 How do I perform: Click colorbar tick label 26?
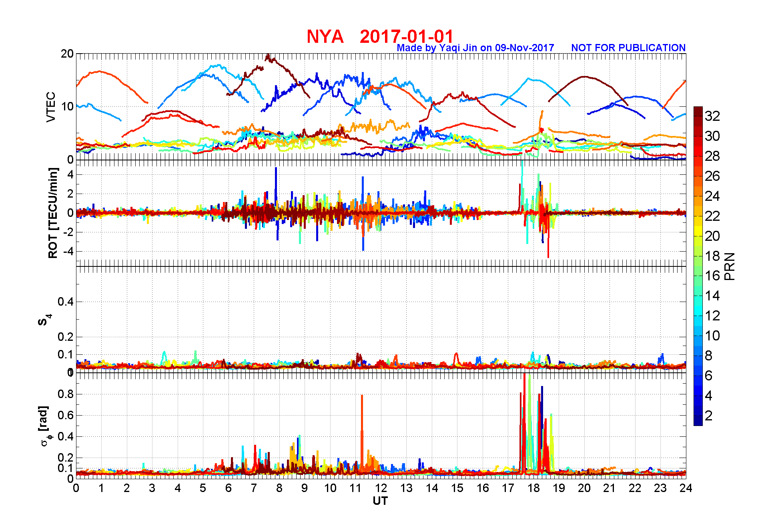(712, 176)
